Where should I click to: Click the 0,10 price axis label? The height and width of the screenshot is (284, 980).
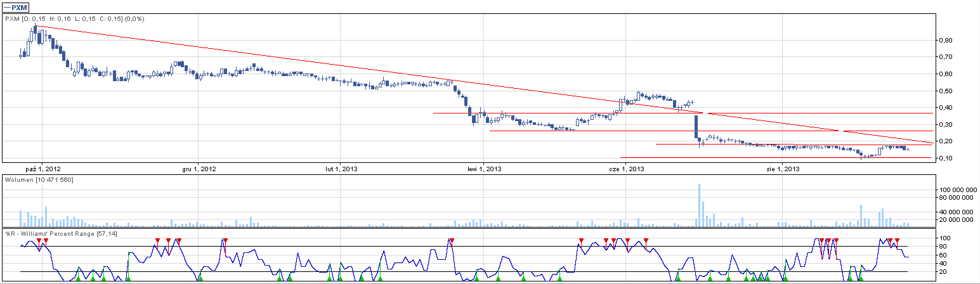945,158
